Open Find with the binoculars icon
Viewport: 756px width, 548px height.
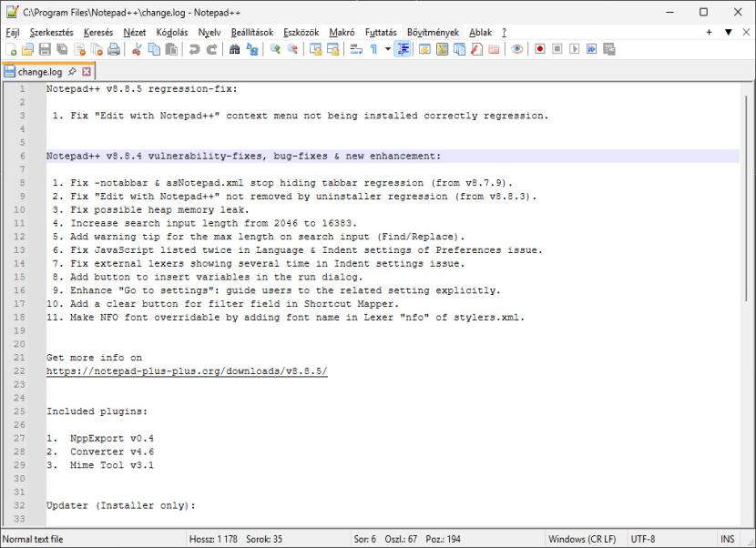click(234, 49)
